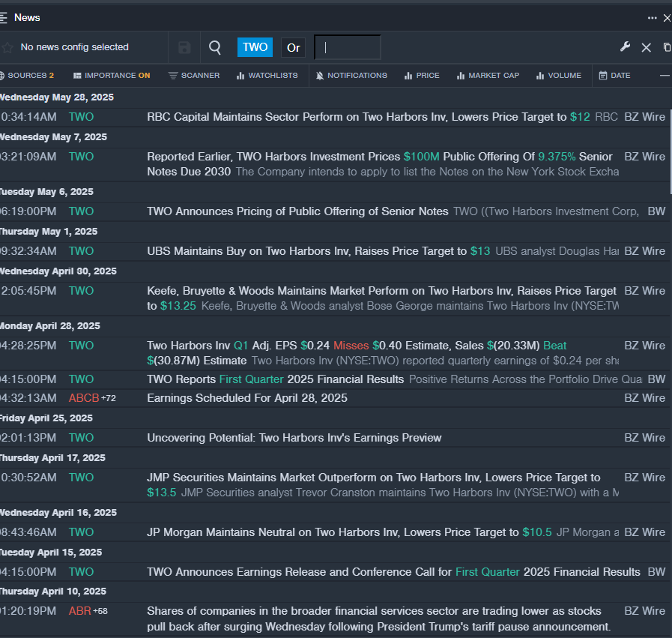Click the News panel title
Screen dimensions: 672x638
(x=27, y=17)
